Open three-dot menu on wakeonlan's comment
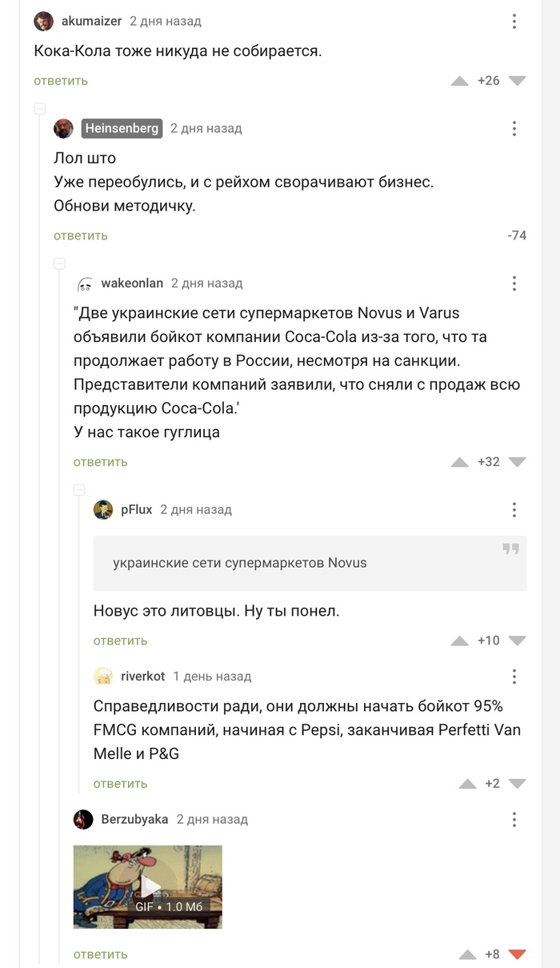The height and width of the screenshot is (968, 560). pyautogui.click(x=514, y=283)
